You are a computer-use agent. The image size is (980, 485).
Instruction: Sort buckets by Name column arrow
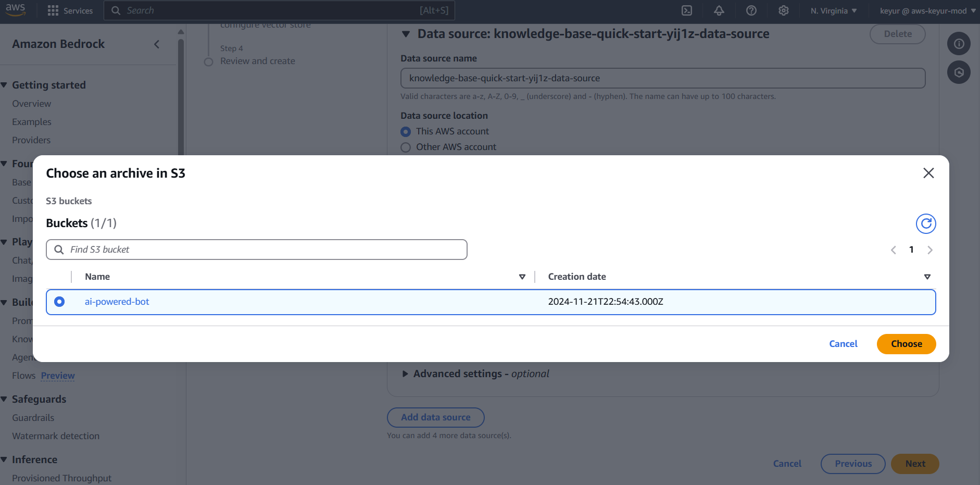point(522,277)
